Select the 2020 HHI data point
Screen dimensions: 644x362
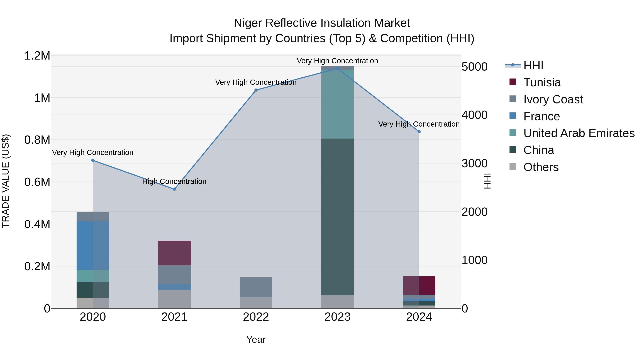click(x=93, y=160)
